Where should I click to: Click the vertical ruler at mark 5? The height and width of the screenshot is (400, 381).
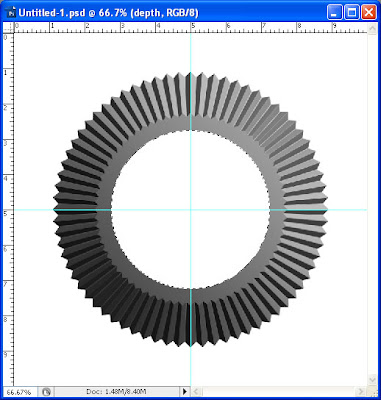(x=8, y=211)
